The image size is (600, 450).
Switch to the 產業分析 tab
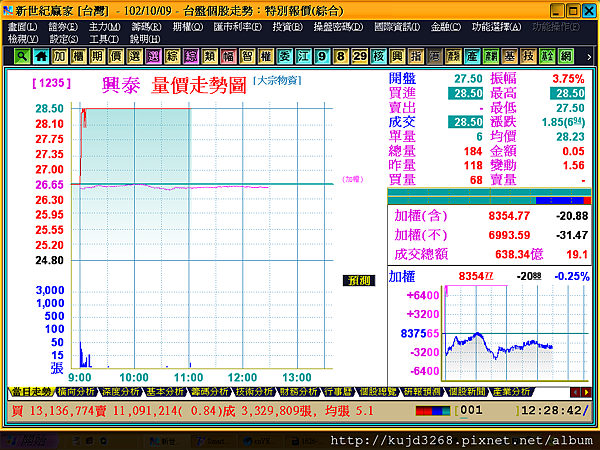(x=510, y=391)
